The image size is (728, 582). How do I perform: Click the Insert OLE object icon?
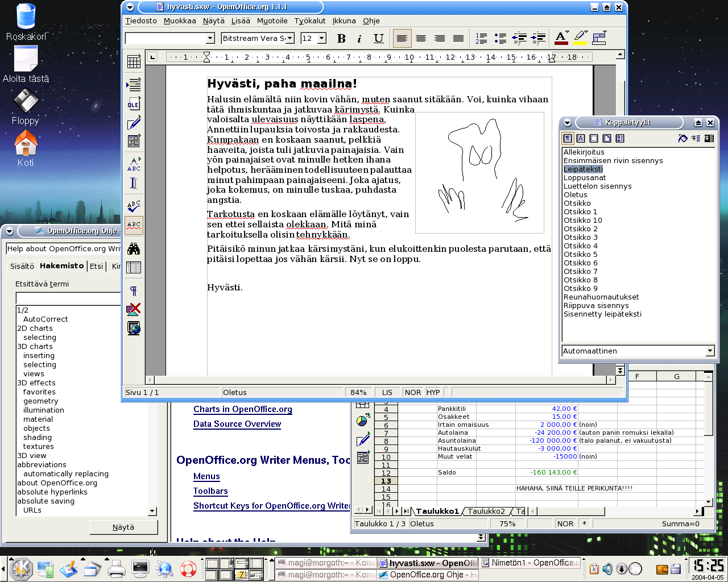134,104
